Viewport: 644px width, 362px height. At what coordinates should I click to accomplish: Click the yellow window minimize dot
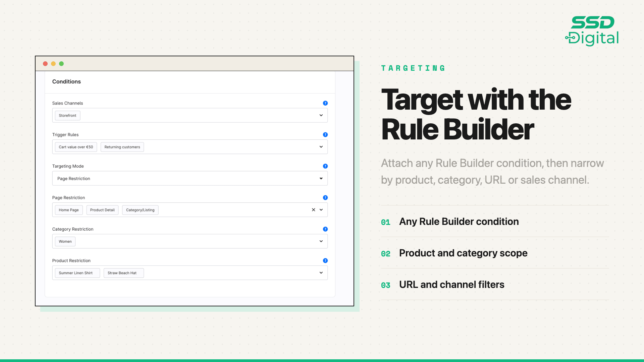53,64
